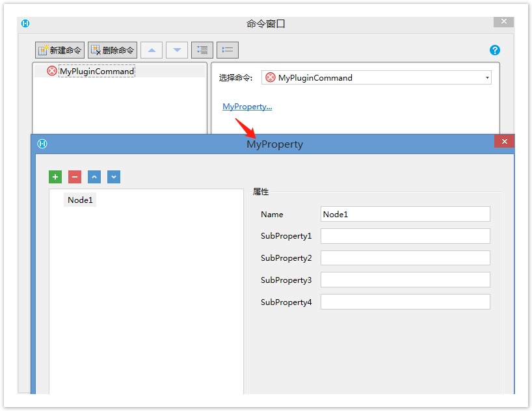Click into the SubProperty3 field

405,280
